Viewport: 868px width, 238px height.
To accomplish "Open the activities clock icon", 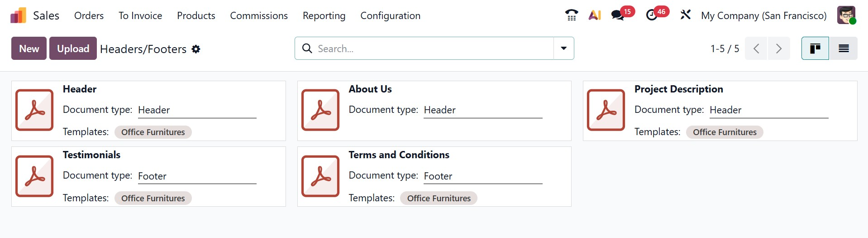I will click(x=652, y=15).
